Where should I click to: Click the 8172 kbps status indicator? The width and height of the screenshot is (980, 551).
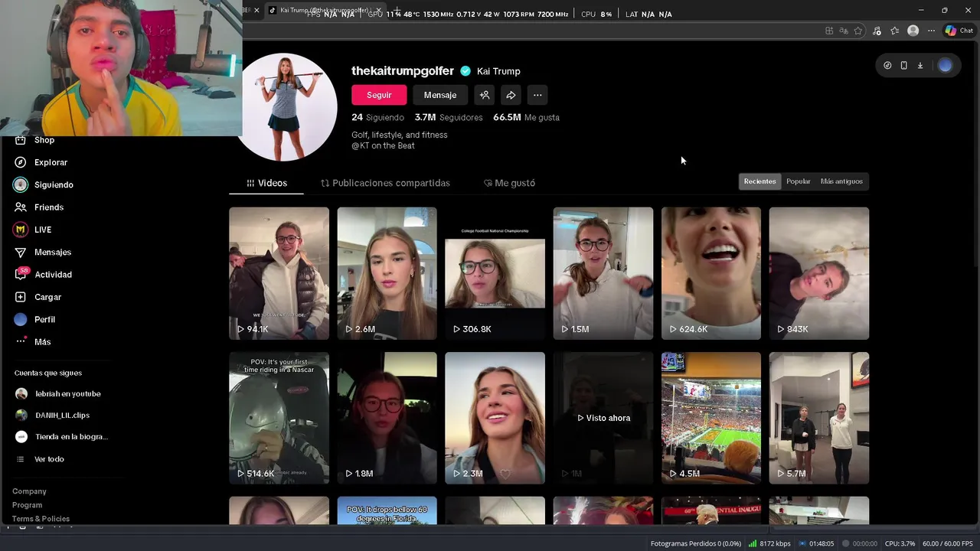pos(769,543)
